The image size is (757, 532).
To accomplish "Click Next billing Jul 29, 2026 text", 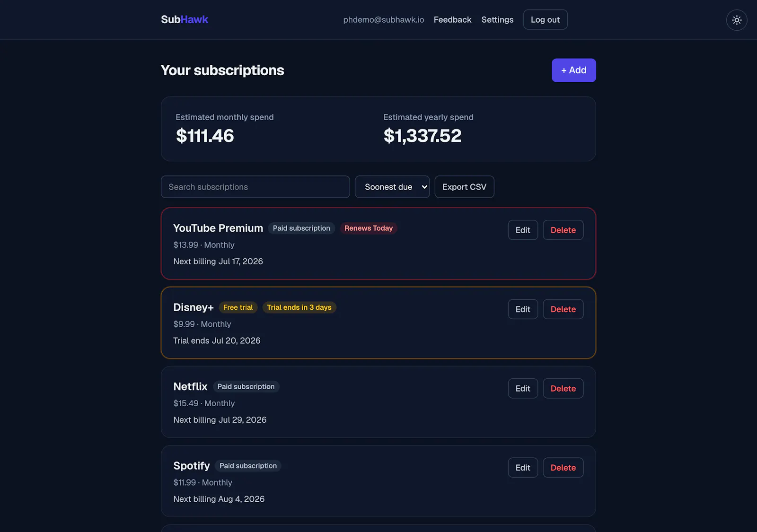I will tap(220, 420).
